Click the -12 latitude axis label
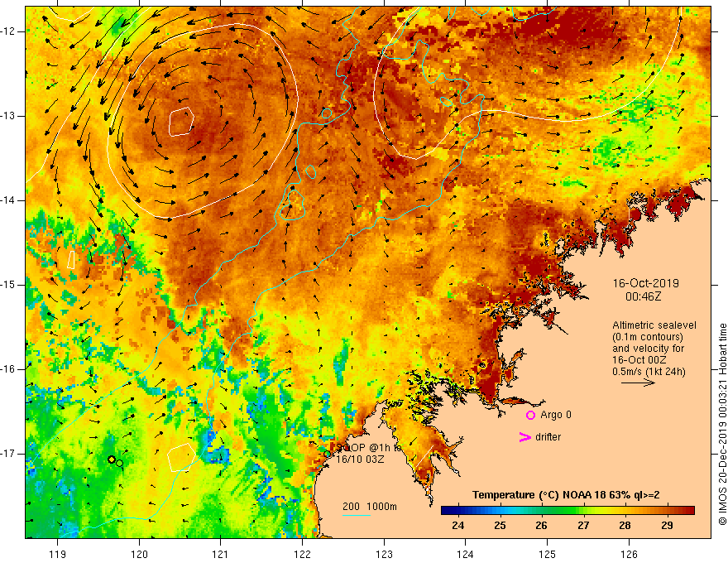 tap(8, 31)
